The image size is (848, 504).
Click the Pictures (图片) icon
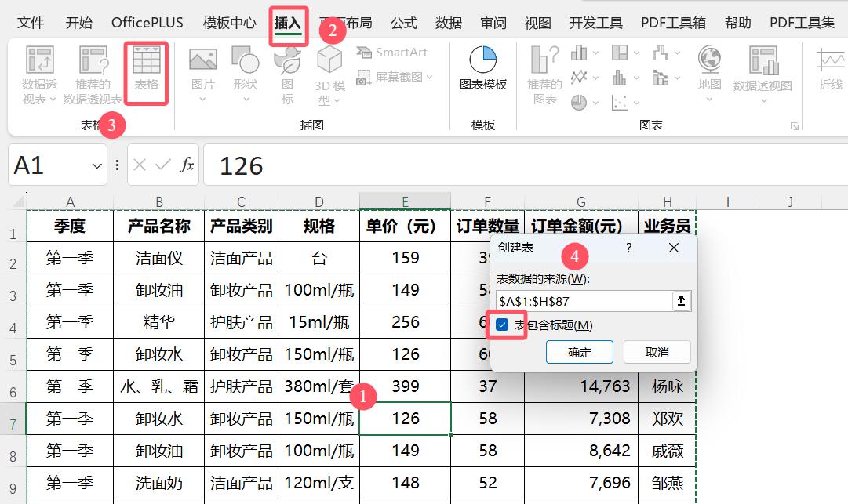[x=203, y=60]
